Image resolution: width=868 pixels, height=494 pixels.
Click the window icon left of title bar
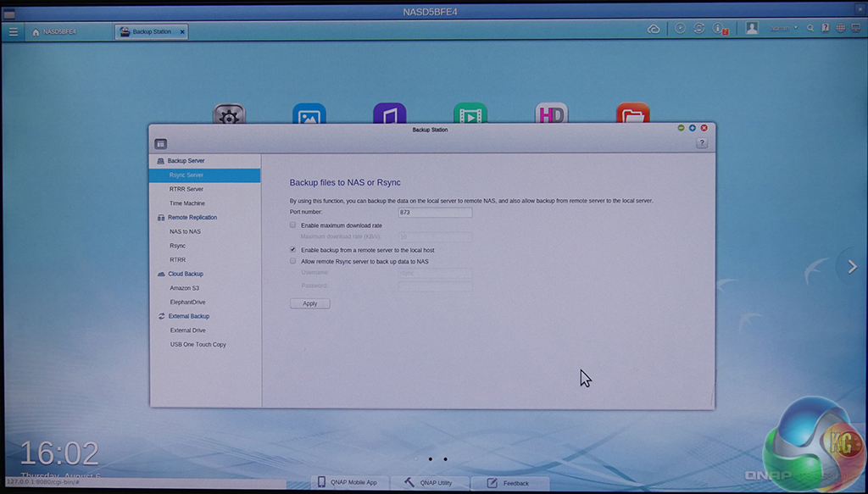(x=9, y=14)
